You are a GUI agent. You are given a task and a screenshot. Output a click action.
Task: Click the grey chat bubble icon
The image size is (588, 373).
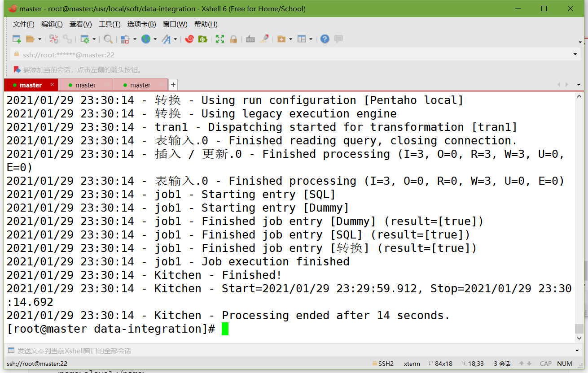(x=338, y=39)
